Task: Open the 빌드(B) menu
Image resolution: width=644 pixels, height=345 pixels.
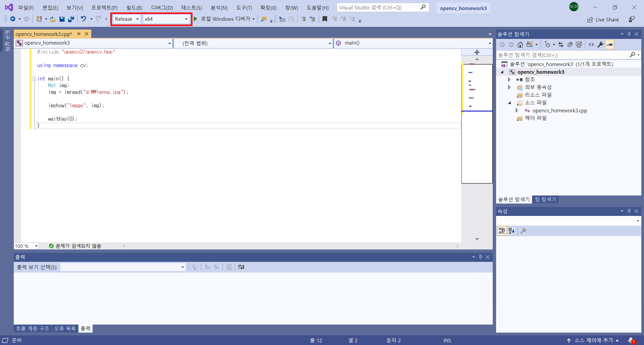Action: pyautogui.click(x=134, y=8)
